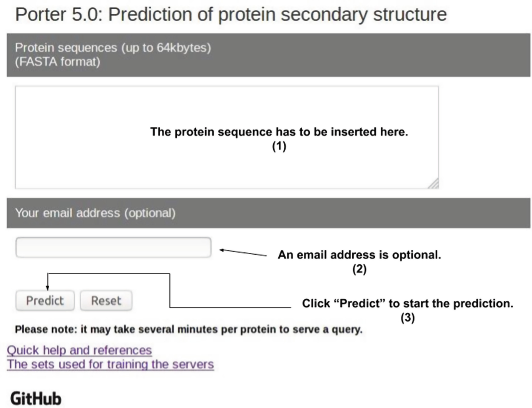Click the page title Porter 5.0

click(x=231, y=14)
